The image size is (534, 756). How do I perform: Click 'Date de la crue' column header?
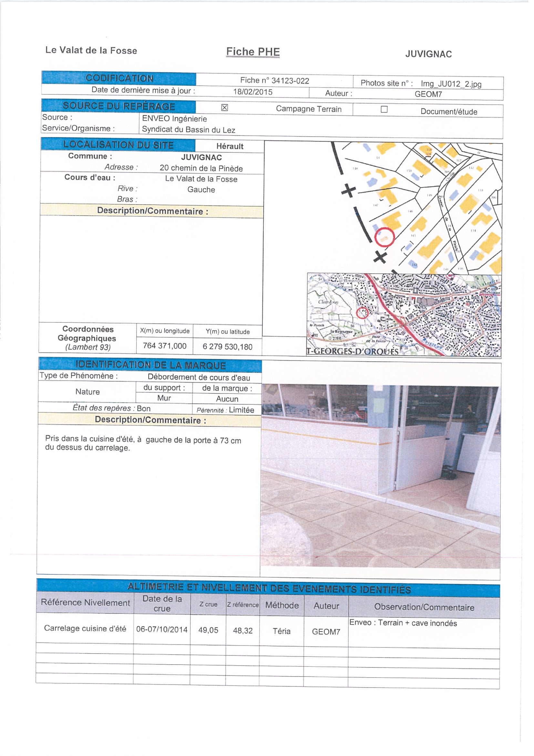point(162,604)
